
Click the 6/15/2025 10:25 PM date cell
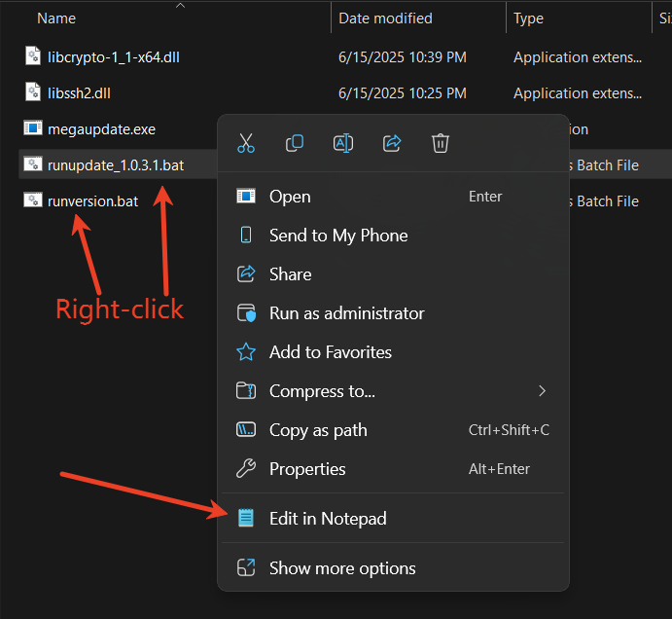(403, 93)
